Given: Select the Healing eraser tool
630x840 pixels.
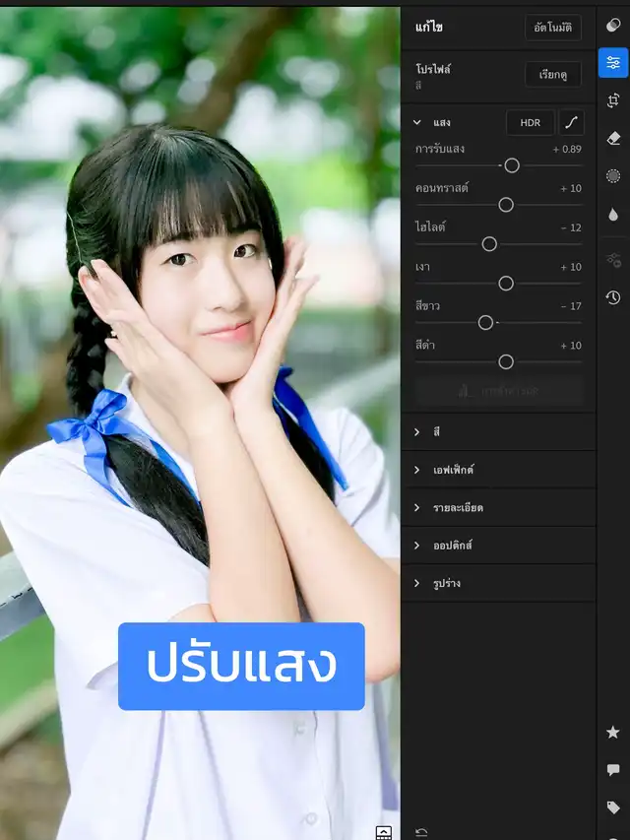Looking at the screenshot, I should coord(613,138).
